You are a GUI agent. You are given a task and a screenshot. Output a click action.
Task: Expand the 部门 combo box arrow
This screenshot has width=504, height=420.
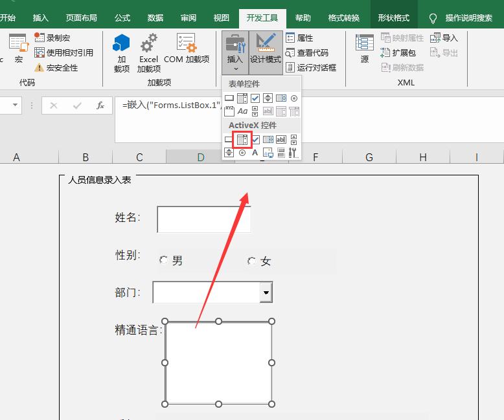pos(266,293)
